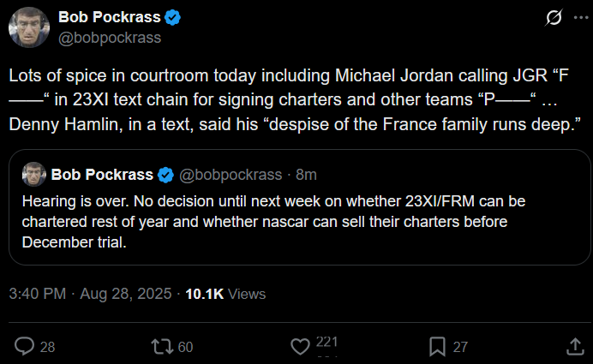Screen dimensions: 593x364
Task: Open Bob Pockrass profile avatar
Action: [x=28, y=27]
